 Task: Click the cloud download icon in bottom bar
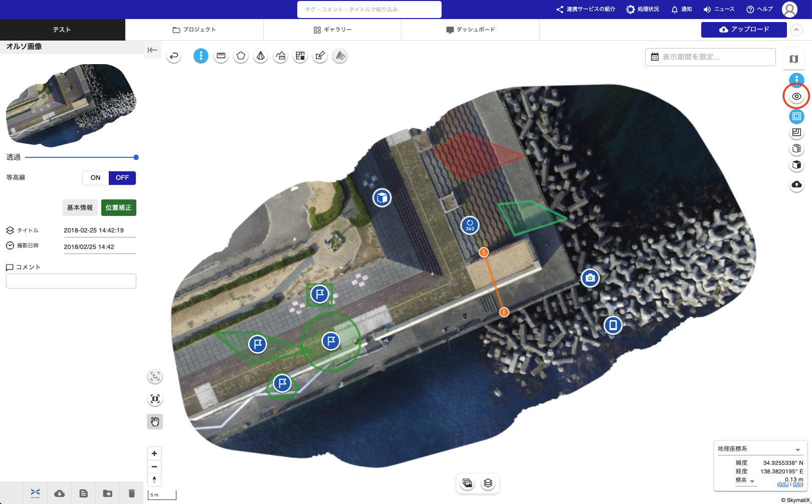pos(59,493)
